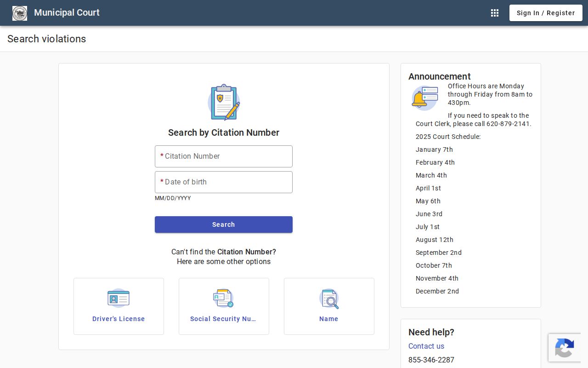Click the Announcement heading
The image size is (588, 368).
440,76
